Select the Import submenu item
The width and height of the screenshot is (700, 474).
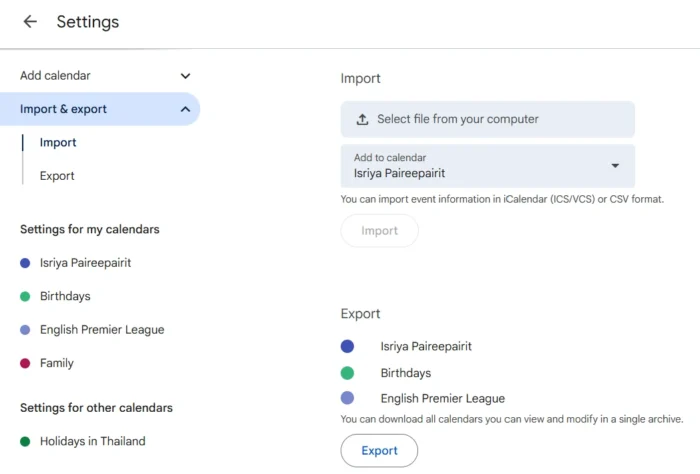coord(58,143)
